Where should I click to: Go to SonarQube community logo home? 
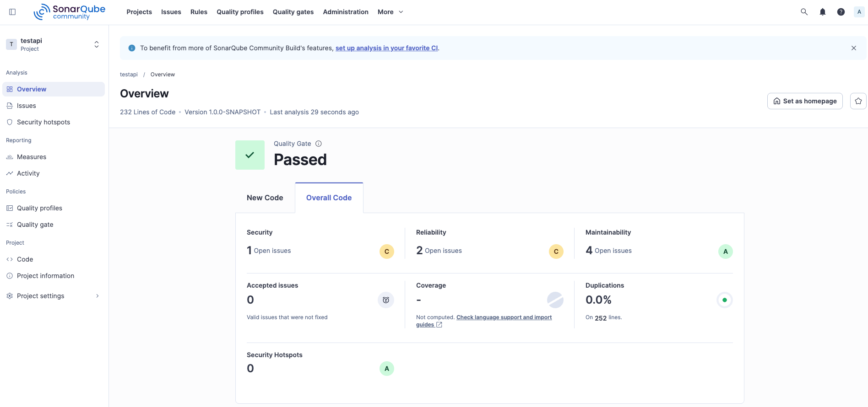point(70,12)
